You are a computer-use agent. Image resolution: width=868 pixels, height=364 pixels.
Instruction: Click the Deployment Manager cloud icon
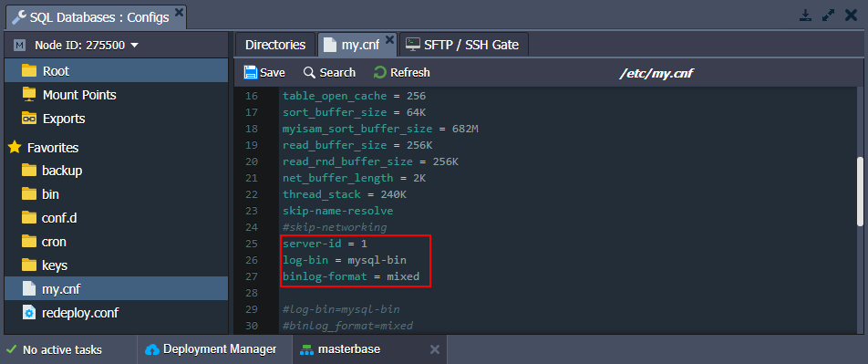coord(151,349)
